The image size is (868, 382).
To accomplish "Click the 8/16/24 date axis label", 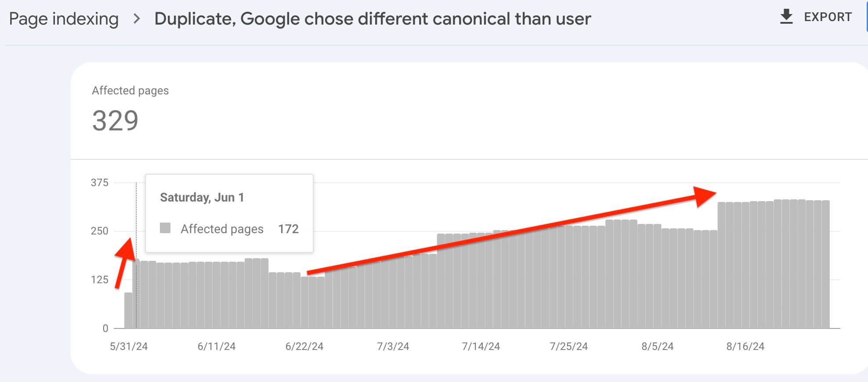I will (x=745, y=346).
